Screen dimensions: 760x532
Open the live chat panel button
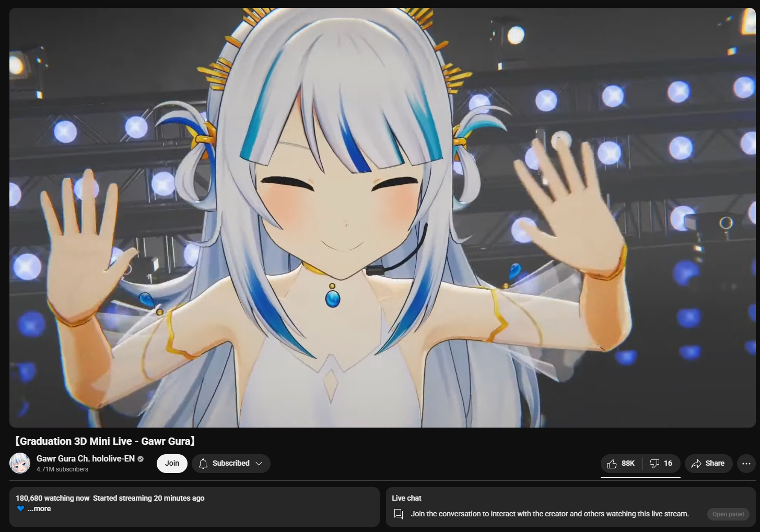728,514
